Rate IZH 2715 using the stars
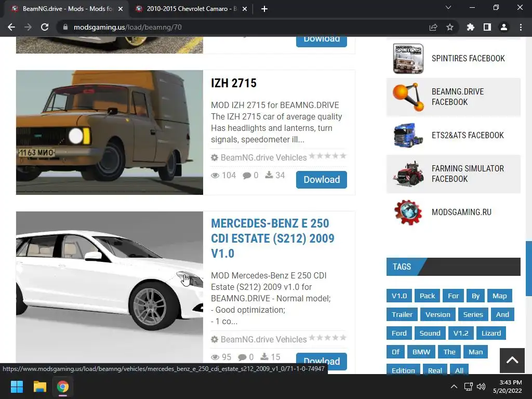Image resolution: width=532 pixels, height=399 pixels. [x=327, y=156]
